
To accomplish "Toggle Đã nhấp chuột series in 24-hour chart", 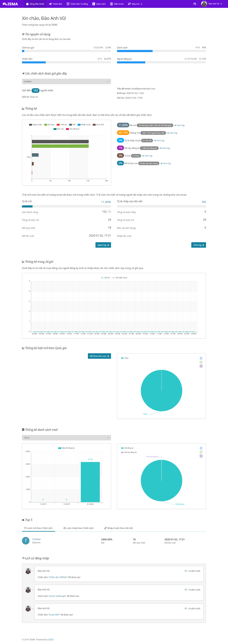I will [120, 278].
